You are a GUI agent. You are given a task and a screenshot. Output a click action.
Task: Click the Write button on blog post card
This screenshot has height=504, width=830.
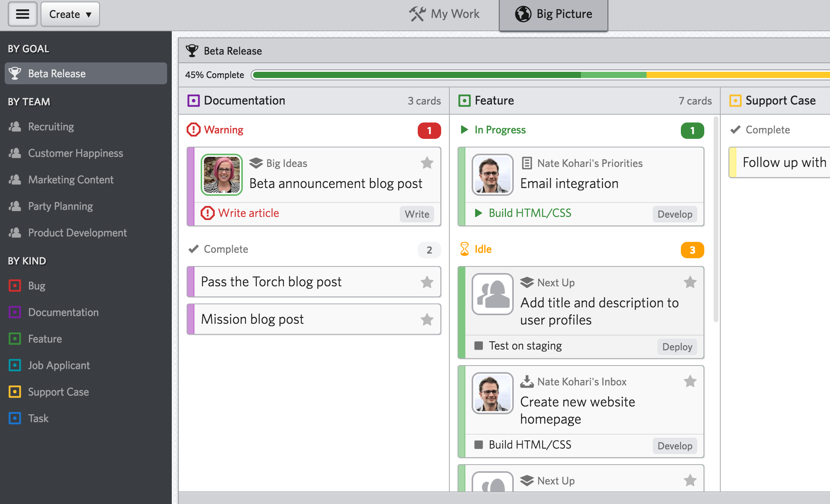pos(417,214)
